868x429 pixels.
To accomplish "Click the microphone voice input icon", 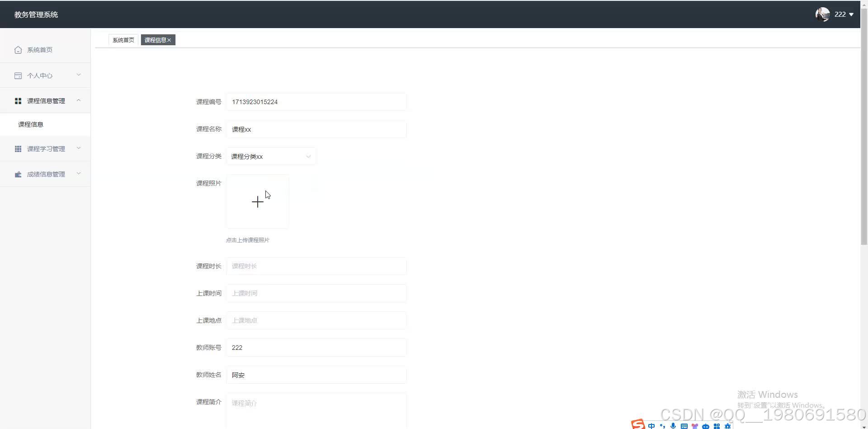I will [x=673, y=426].
